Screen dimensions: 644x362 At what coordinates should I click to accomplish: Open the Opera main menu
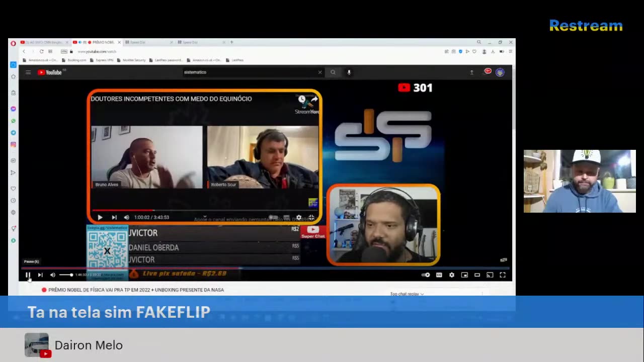[x=13, y=43]
